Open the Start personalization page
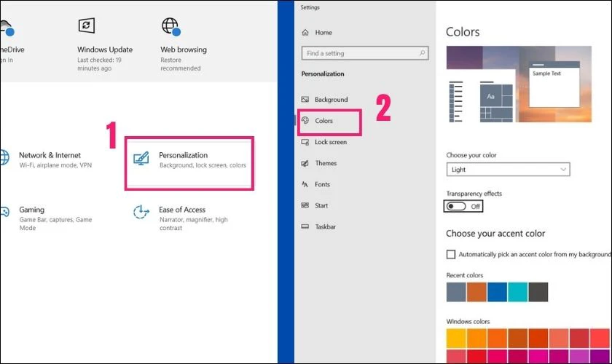This screenshot has height=364, width=612. pyautogui.click(x=321, y=206)
